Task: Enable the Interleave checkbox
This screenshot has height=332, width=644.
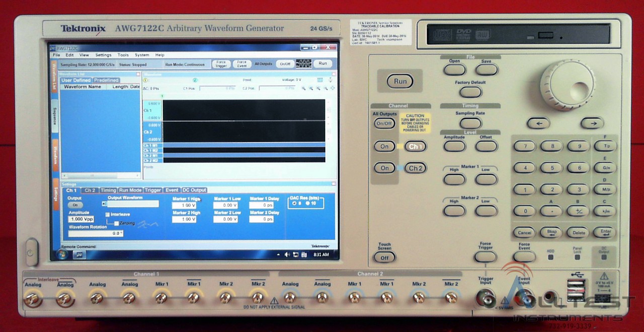Action: (108, 215)
